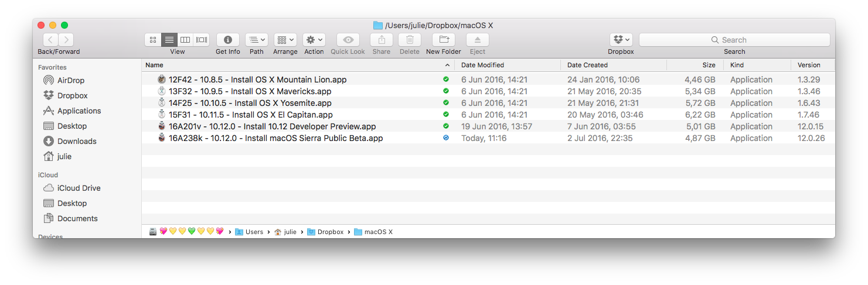Go forward with the Forward arrow
Viewport: 868px width, 285px height.
click(66, 40)
